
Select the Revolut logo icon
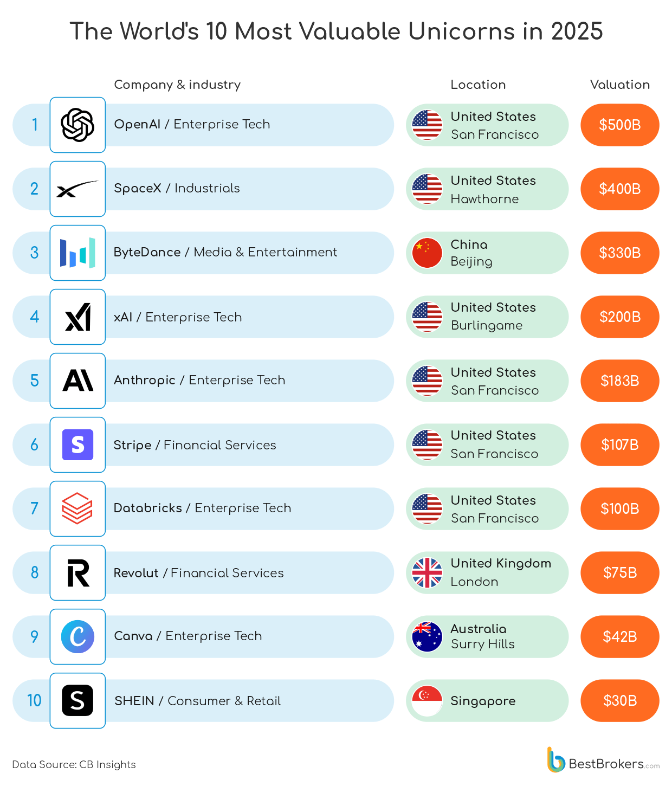click(77, 572)
